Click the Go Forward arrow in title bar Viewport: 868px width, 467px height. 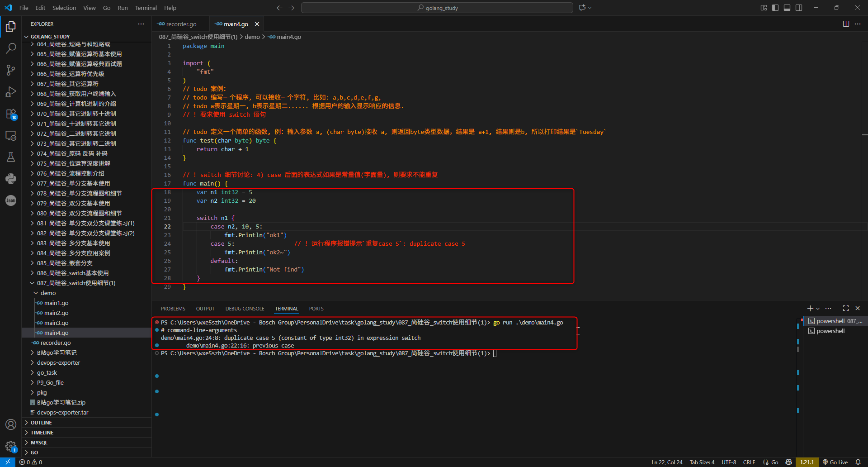(292, 8)
